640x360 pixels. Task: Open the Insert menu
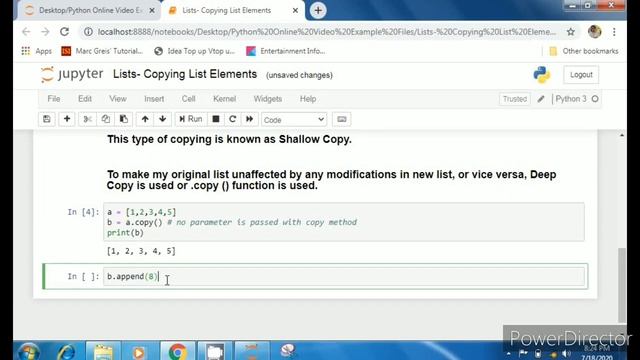click(x=154, y=99)
